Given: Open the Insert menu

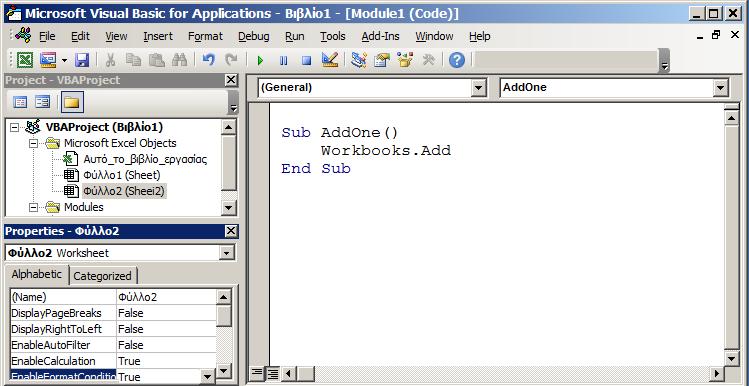Looking at the screenshot, I should click(x=158, y=36).
